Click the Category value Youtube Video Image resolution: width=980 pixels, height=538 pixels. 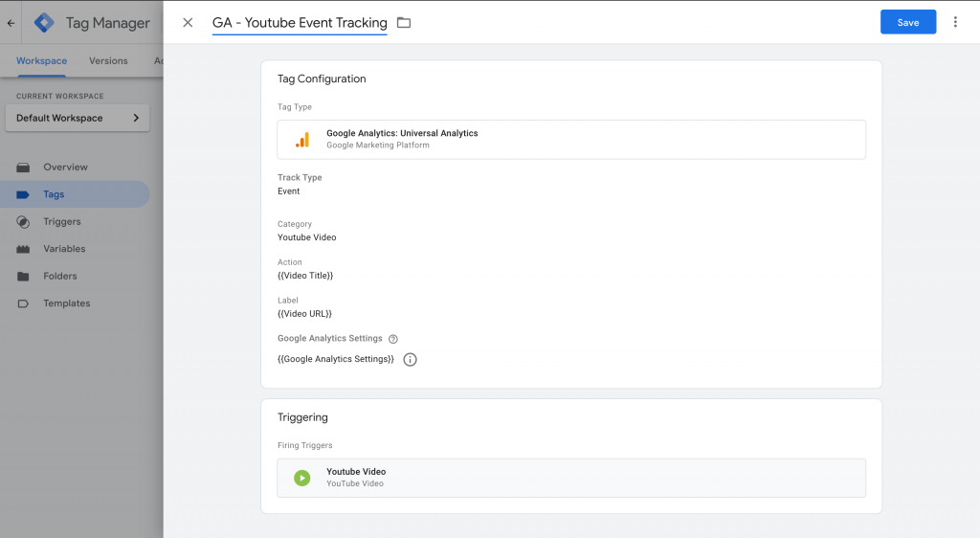(307, 237)
